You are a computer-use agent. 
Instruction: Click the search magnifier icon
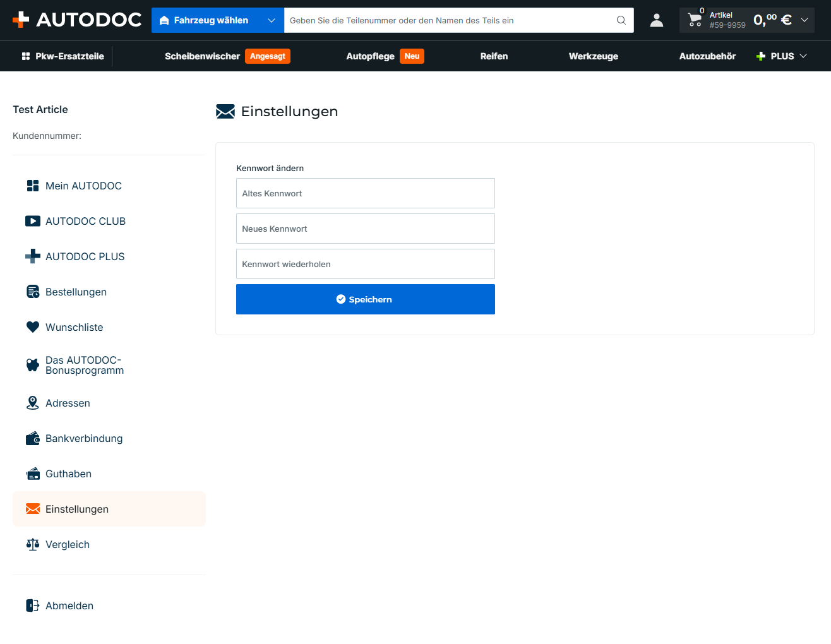pyautogui.click(x=621, y=20)
